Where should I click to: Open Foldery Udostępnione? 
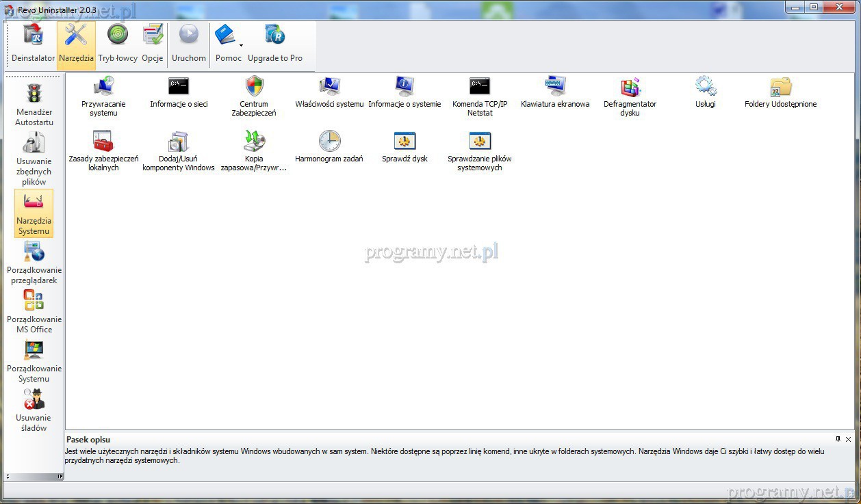[x=780, y=87]
